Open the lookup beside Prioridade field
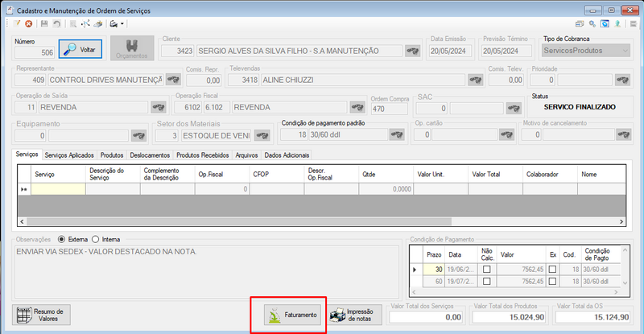This screenshot has height=334, width=644. (622, 80)
